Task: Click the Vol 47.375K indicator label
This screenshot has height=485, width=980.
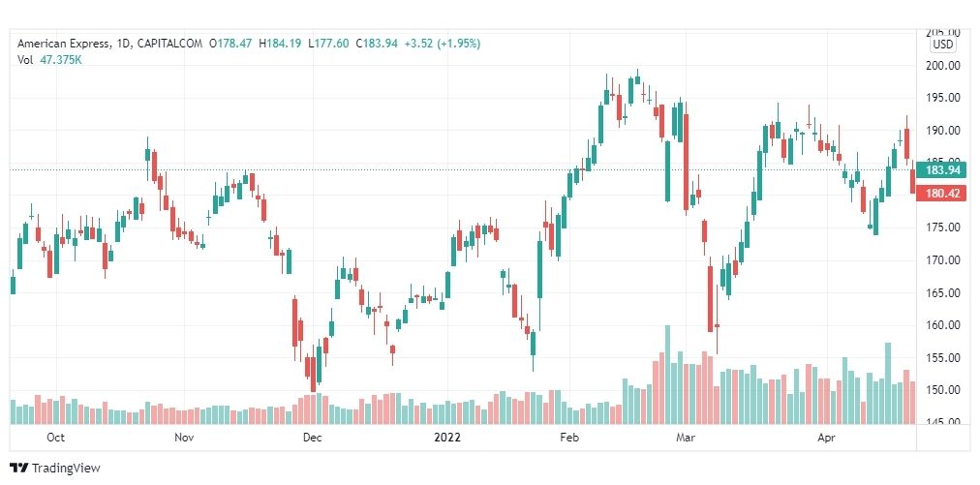Action: coord(50,59)
